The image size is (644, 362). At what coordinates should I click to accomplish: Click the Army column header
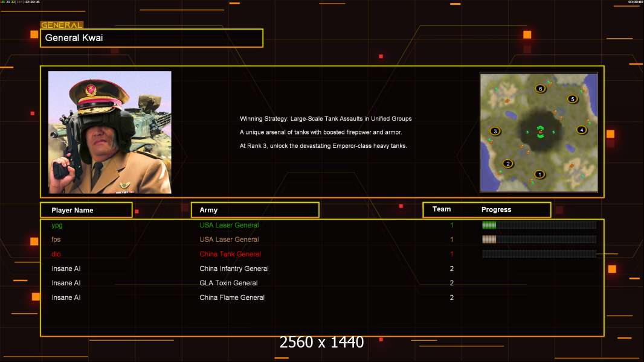255,210
